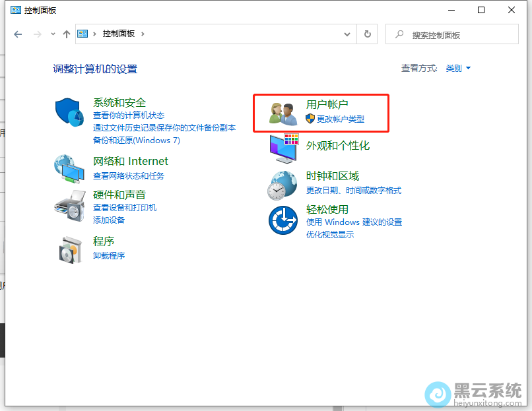Click the 更改帐户类型 link
Screen dimensions: 532x411
point(340,119)
